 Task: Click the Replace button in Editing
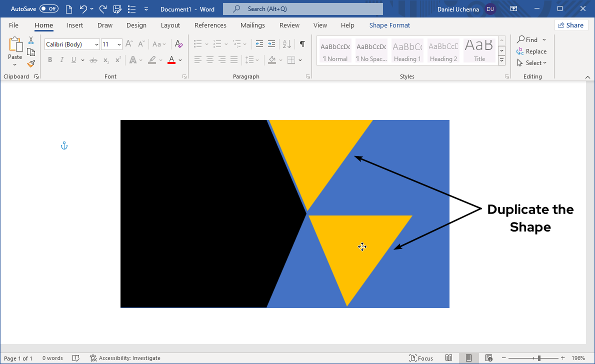click(x=531, y=51)
